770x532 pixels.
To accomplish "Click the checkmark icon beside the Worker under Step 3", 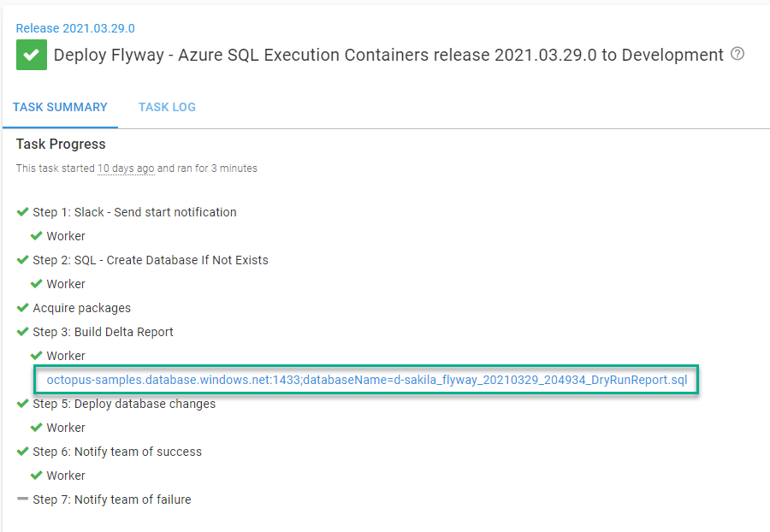I will click(36, 355).
